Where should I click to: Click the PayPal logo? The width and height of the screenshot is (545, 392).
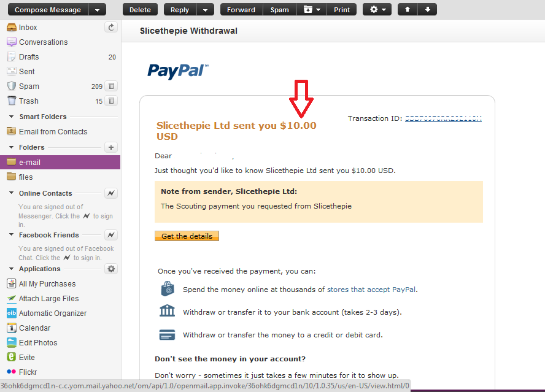coord(177,71)
